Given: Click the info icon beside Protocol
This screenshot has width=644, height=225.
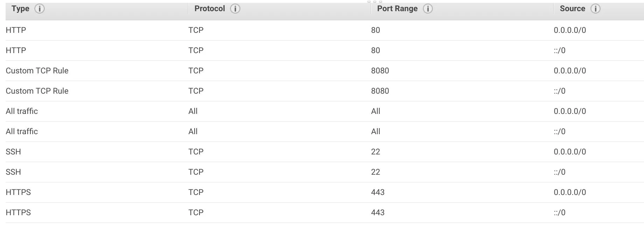Looking at the screenshot, I should click(235, 9).
